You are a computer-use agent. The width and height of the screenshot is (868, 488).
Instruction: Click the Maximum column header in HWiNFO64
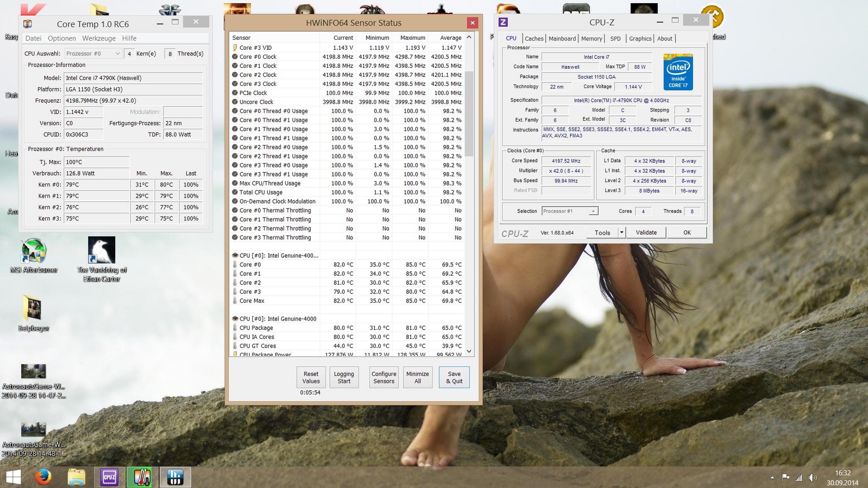pyautogui.click(x=410, y=38)
